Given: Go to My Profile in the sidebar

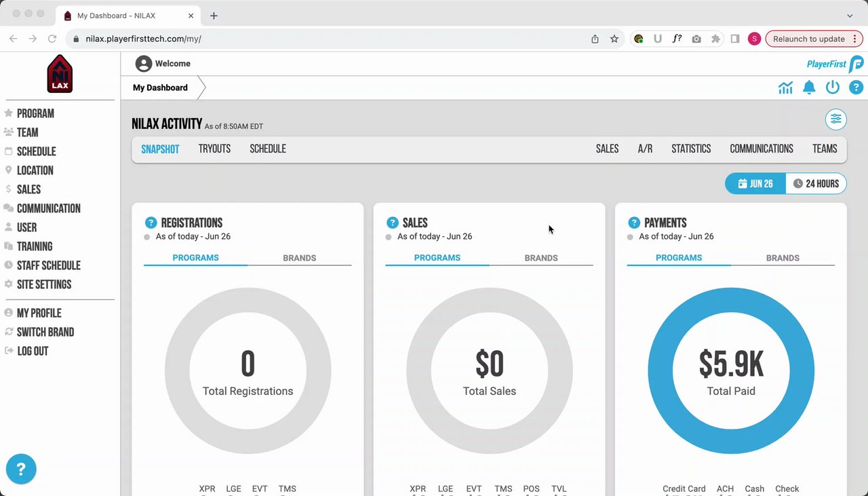Looking at the screenshot, I should [x=39, y=313].
